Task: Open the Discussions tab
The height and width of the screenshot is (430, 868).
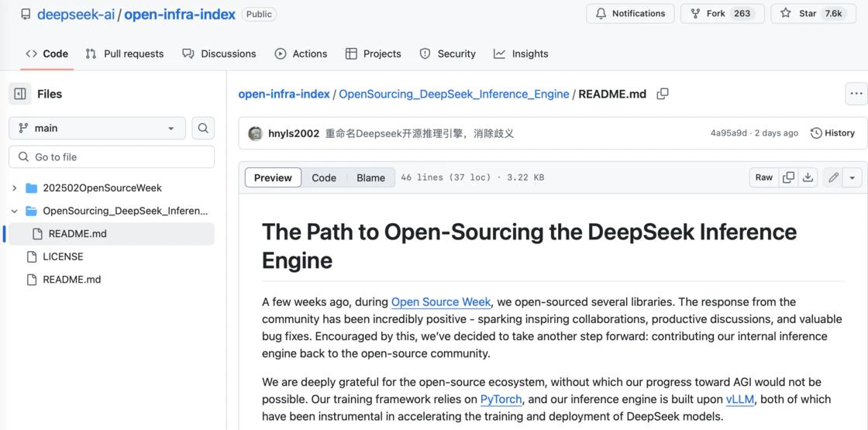Action: (x=219, y=53)
